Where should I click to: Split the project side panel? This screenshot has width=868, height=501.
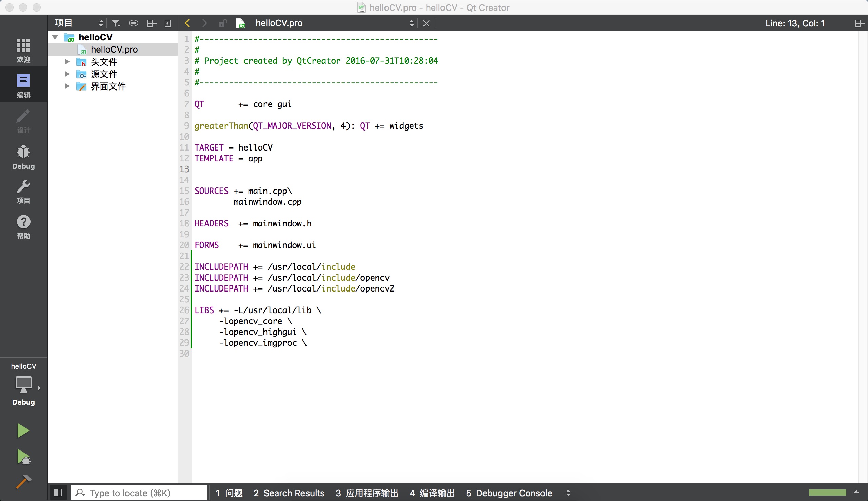(x=152, y=23)
